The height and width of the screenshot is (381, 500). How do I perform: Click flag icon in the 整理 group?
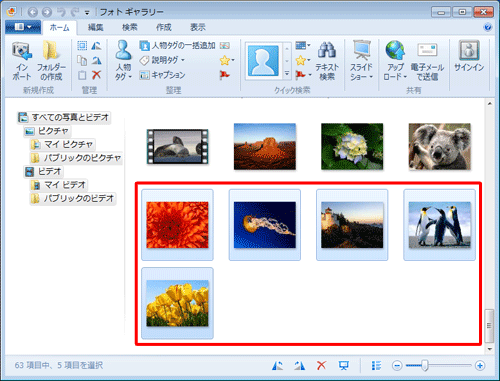(x=225, y=75)
